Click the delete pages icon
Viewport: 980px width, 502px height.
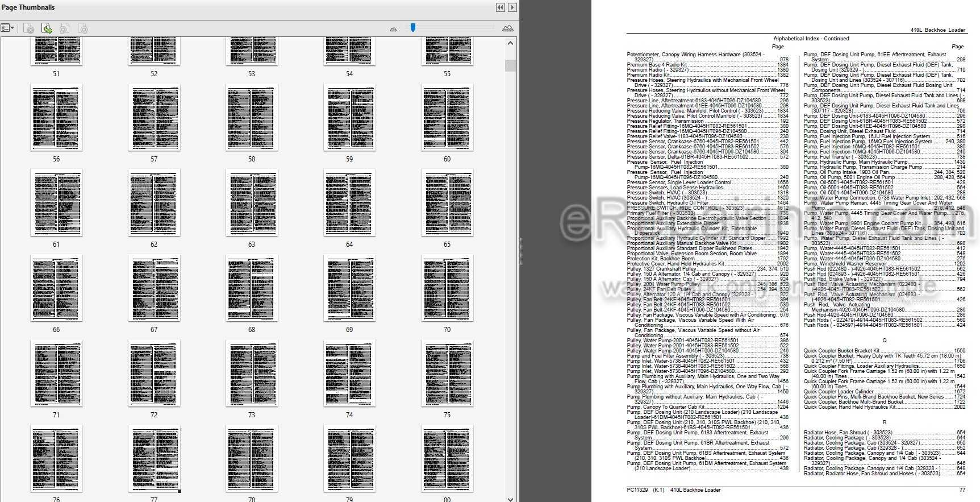pos(28,28)
